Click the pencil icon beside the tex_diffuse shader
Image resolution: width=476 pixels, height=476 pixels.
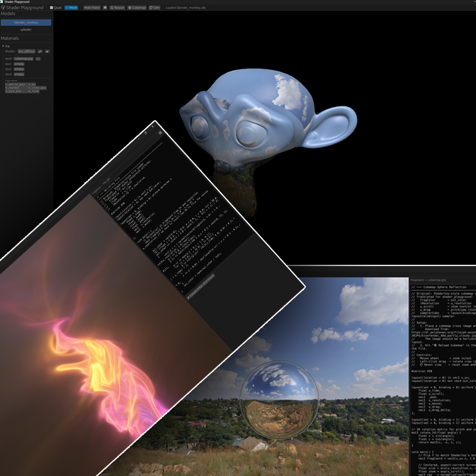[39, 51]
